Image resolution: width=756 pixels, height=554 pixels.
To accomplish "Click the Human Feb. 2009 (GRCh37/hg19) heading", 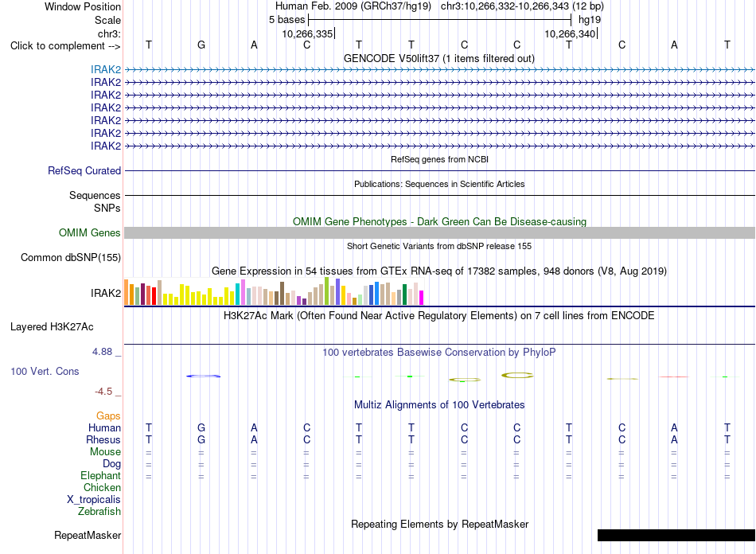I will point(353,6).
